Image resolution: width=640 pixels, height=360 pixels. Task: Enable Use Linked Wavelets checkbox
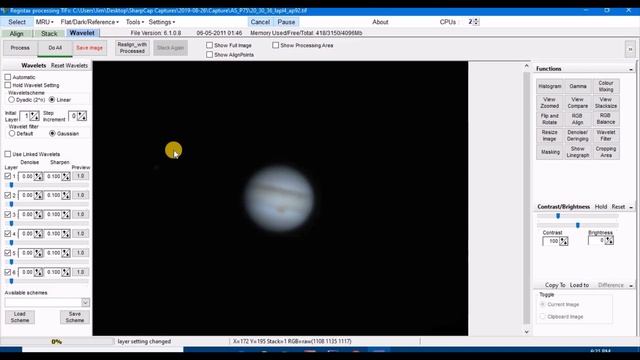point(8,154)
